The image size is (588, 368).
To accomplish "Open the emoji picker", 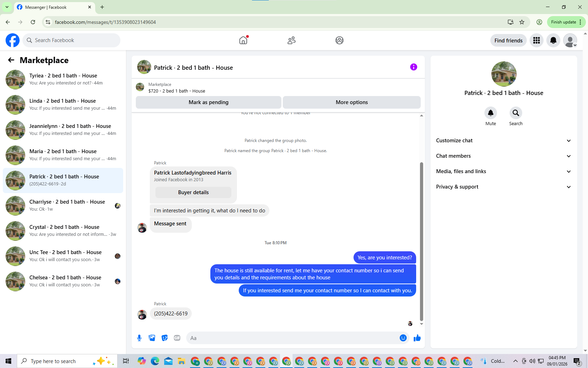I will [403, 338].
